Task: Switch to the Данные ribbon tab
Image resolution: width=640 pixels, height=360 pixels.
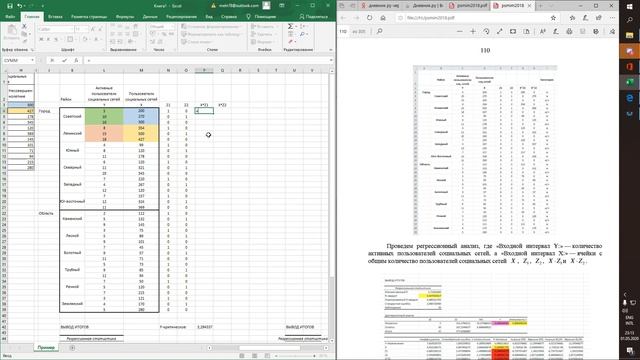Action: (x=150, y=17)
